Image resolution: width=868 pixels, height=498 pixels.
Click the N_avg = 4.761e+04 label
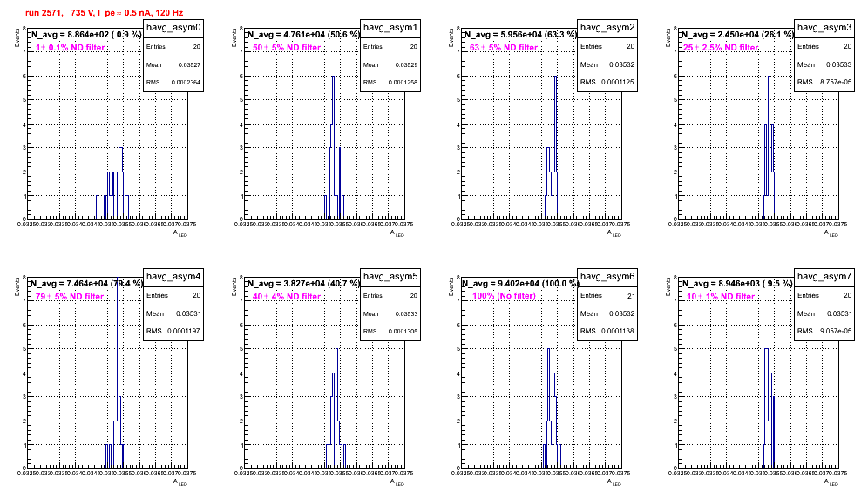pyautogui.click(x=302, y=34)
